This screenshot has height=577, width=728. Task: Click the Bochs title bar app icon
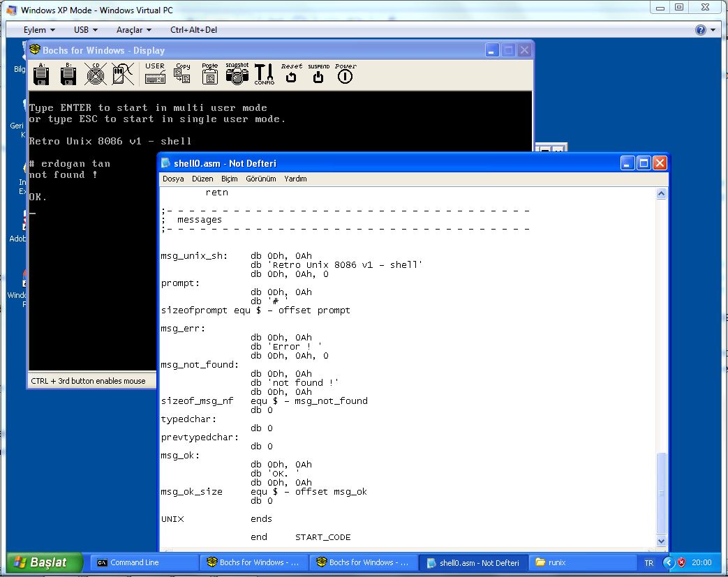point(36,50)
